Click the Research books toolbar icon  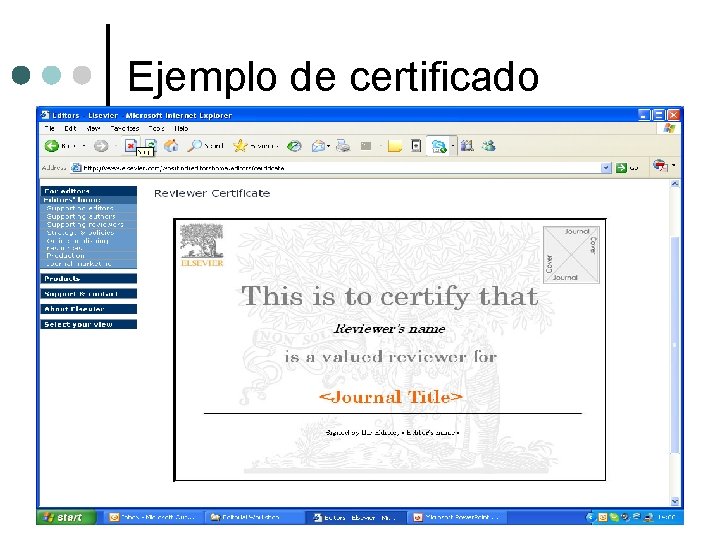pos(467,146)
